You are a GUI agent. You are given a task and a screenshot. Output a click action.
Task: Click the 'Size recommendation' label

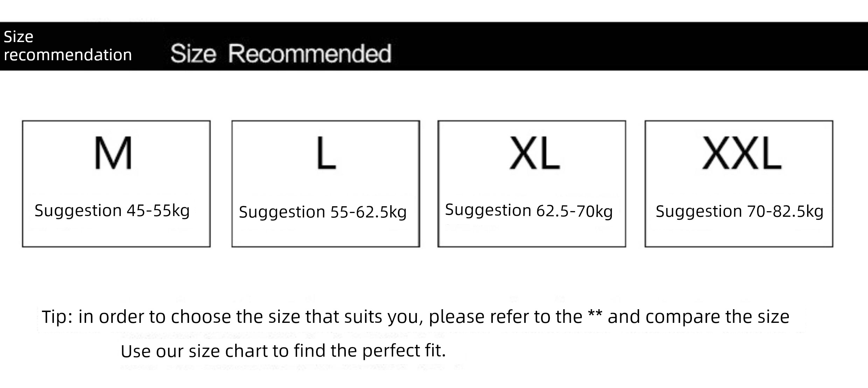[x=68, y=46]
